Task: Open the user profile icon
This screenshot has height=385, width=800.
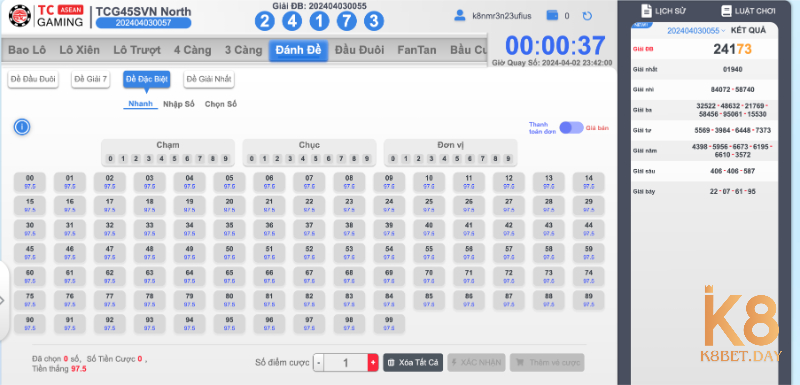Action: pos(460,16)
